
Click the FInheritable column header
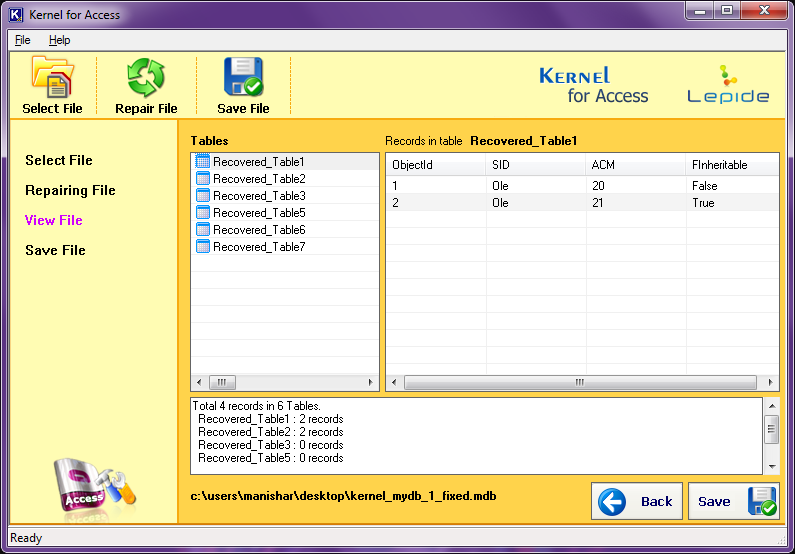point(732,165)
